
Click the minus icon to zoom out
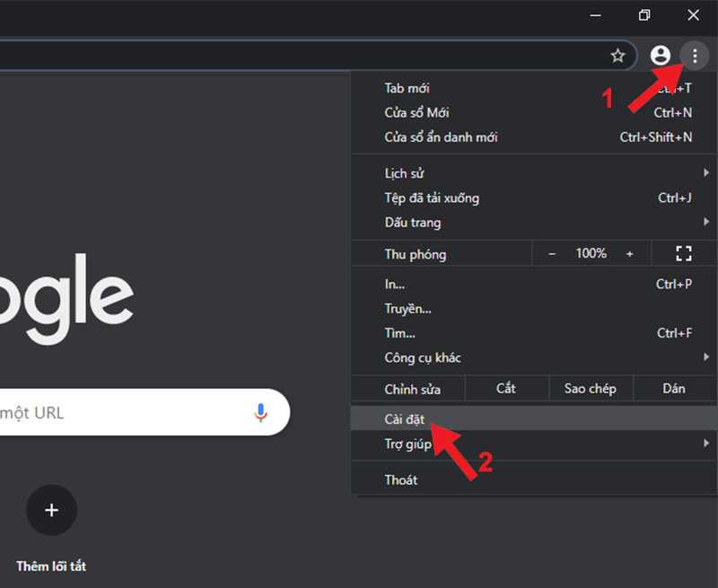[552, 253]
